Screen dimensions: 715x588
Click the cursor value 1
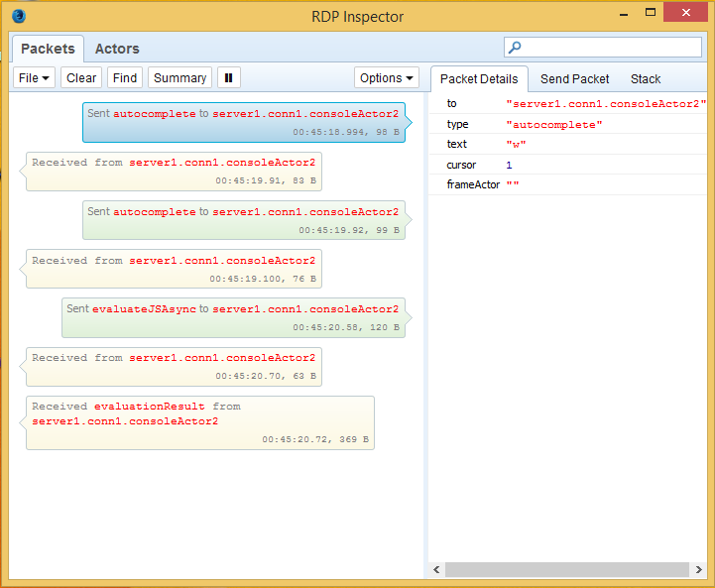tap(509, 165)
